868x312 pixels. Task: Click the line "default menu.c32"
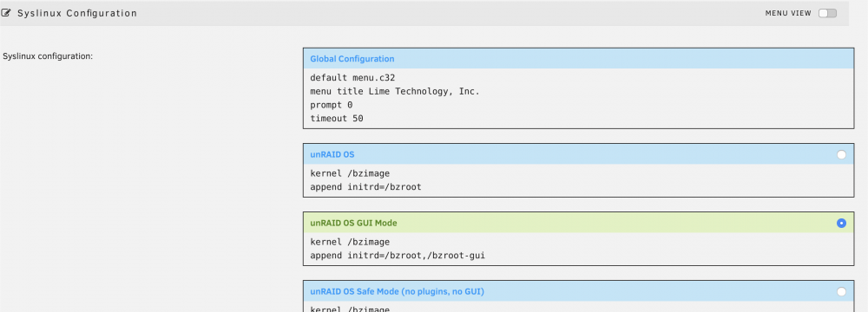tap(352, 78)
